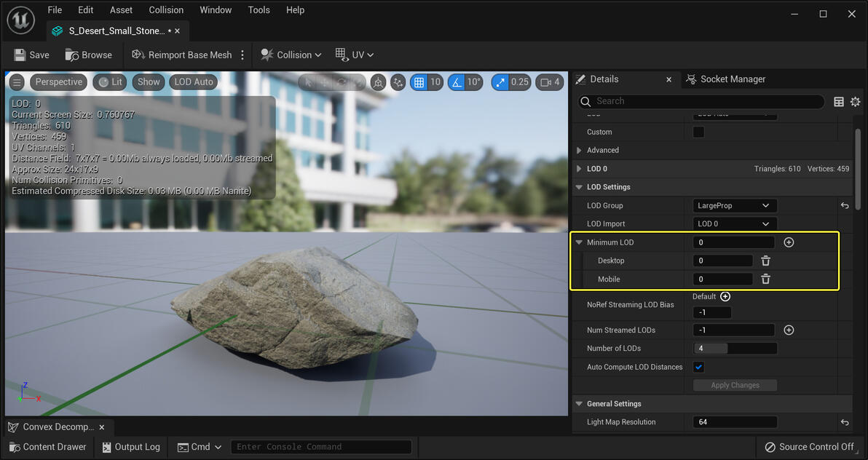Collapse the Minimum LOD property
Screen dimensions: 868x460
[579, 242]
